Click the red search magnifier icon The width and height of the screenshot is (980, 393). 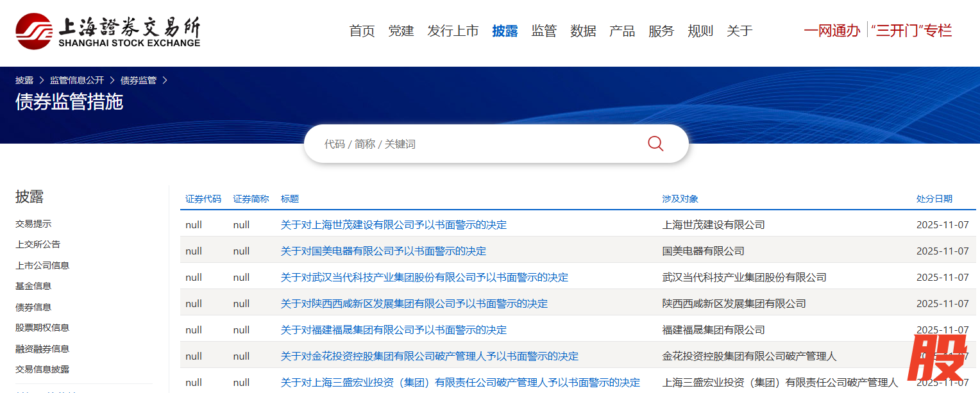(655, 144)
